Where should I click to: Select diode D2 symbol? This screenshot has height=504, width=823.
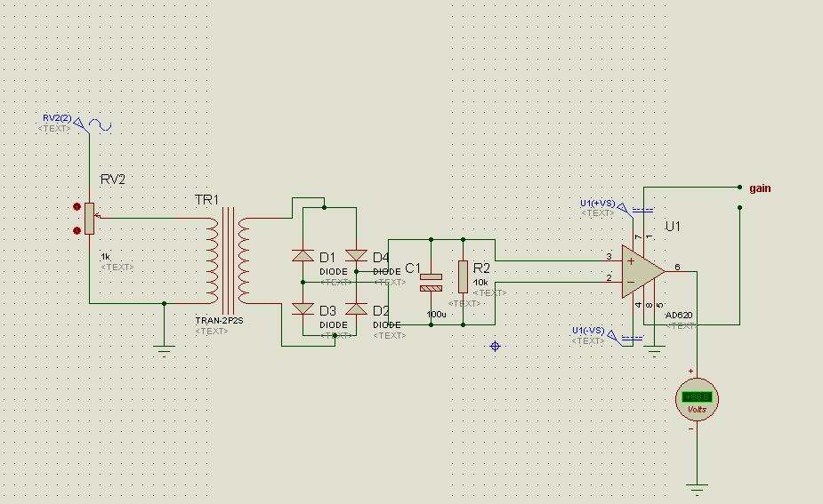pos(357,309)
